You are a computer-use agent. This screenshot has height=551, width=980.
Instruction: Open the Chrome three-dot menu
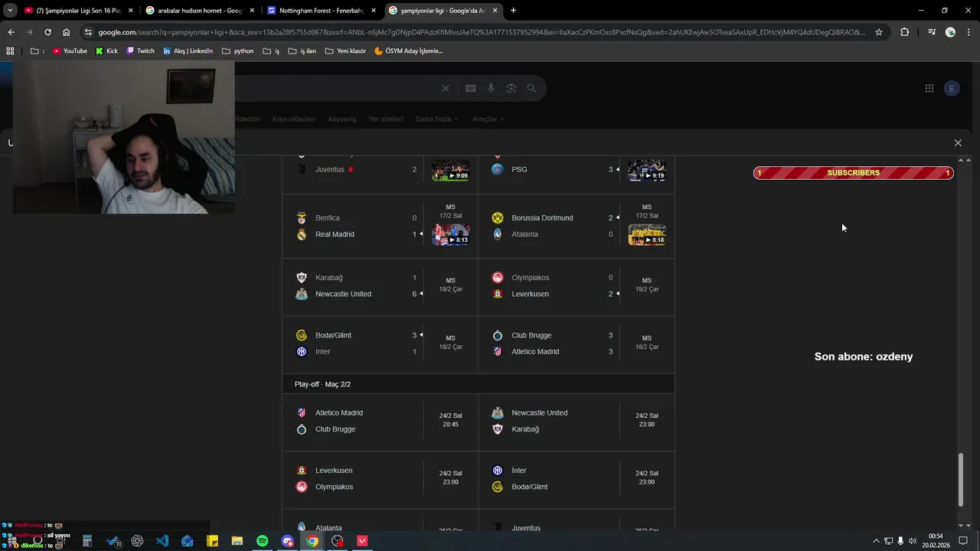(x=969, y=32)
